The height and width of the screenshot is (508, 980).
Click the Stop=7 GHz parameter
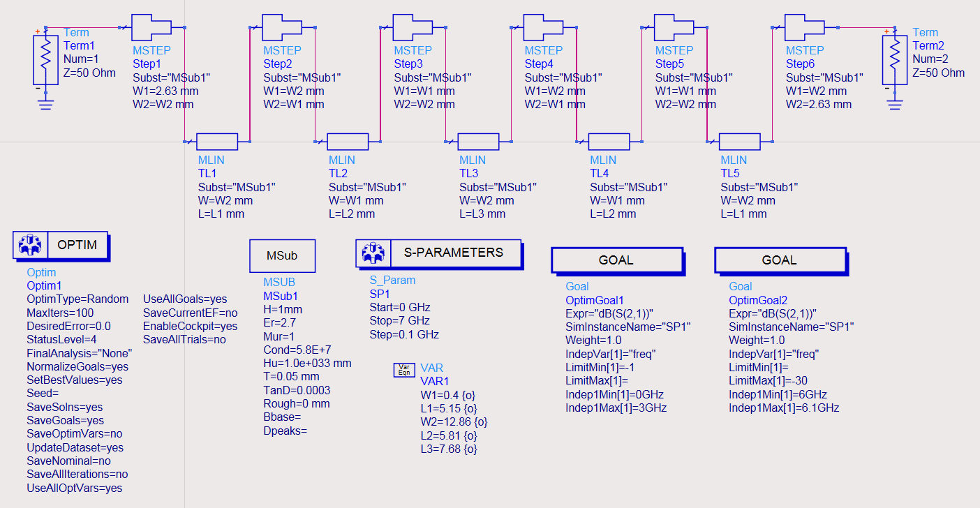click(400, 321)
